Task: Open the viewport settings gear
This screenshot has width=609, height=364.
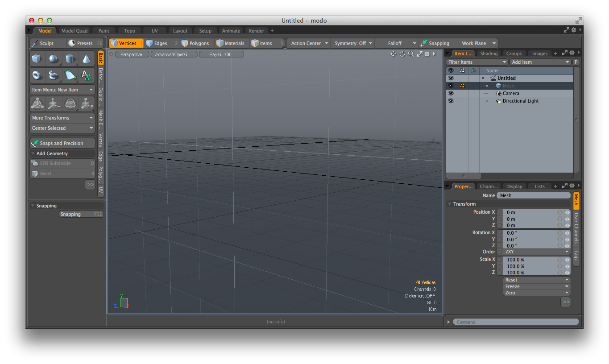Action: (x=427, y=54)
